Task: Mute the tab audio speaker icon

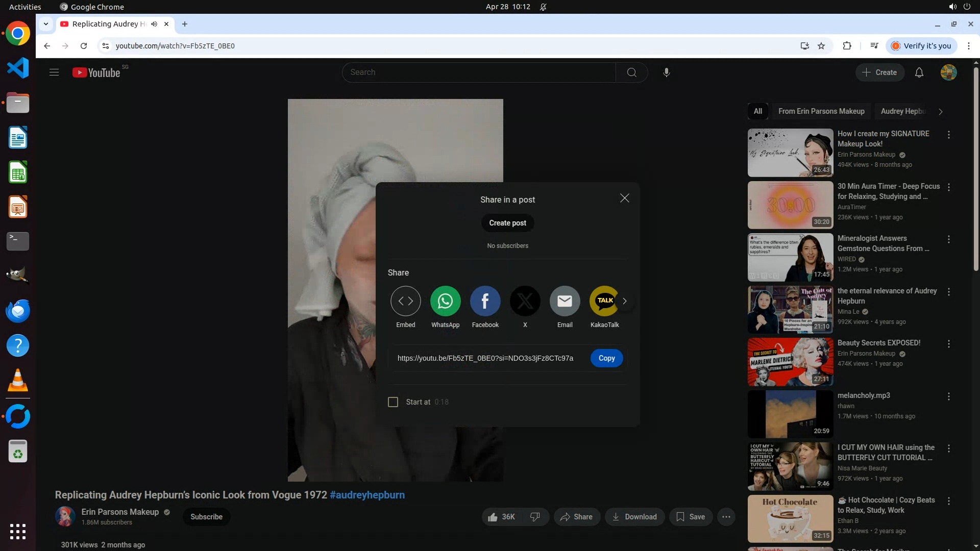Action: [154, 24]
